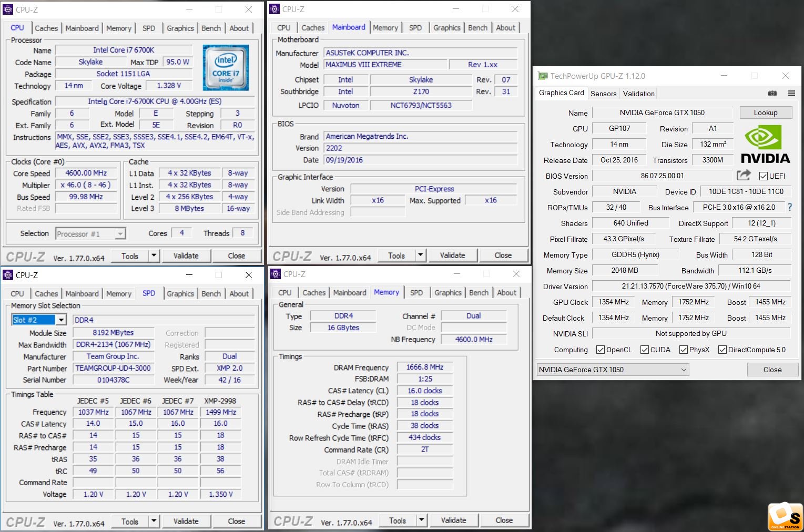804x532 pixels.
Task: Click the XMP-2998 voltage 1.350 V cell
Action: [x=221, y=494]
